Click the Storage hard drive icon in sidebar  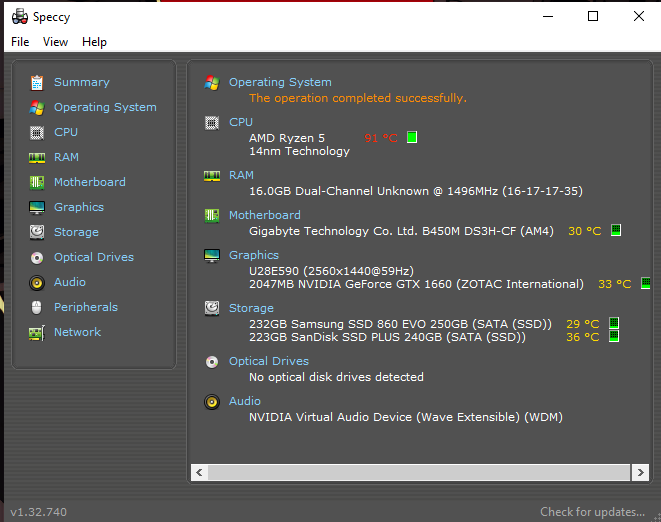[x=37, y=232]
